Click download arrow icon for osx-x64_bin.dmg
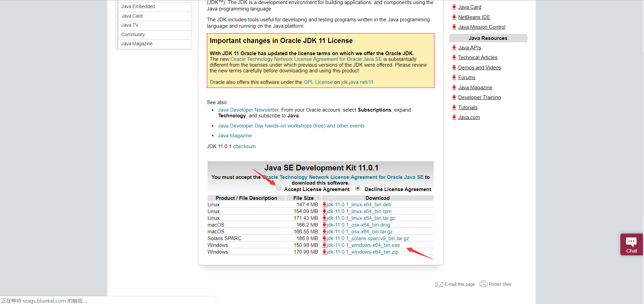This screenshot has width=644, height=304. click(x=324, y=225)
